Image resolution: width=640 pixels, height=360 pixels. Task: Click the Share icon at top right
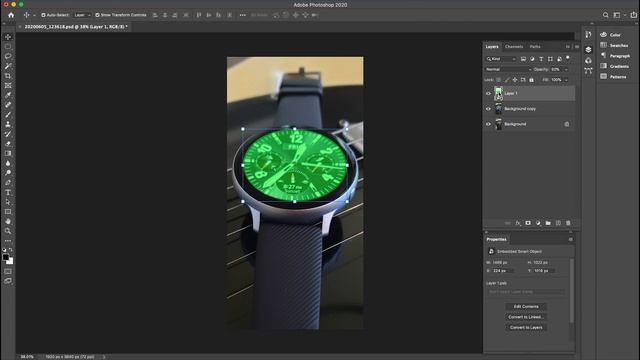(x=633, y=15)
